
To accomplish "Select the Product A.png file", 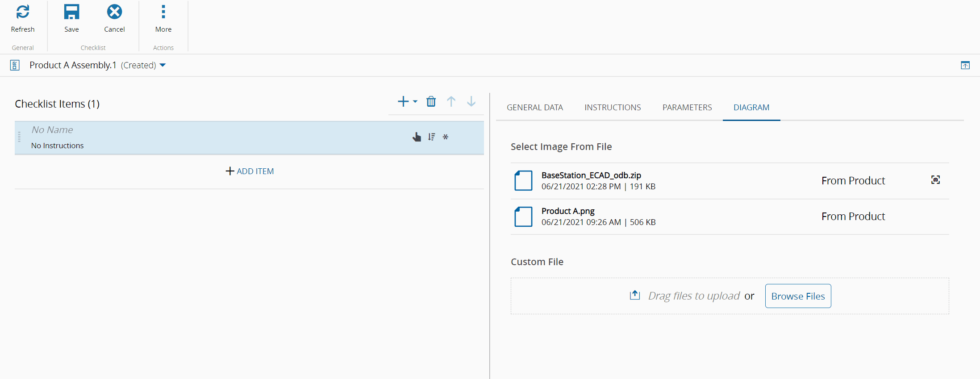I will [568, 211].
